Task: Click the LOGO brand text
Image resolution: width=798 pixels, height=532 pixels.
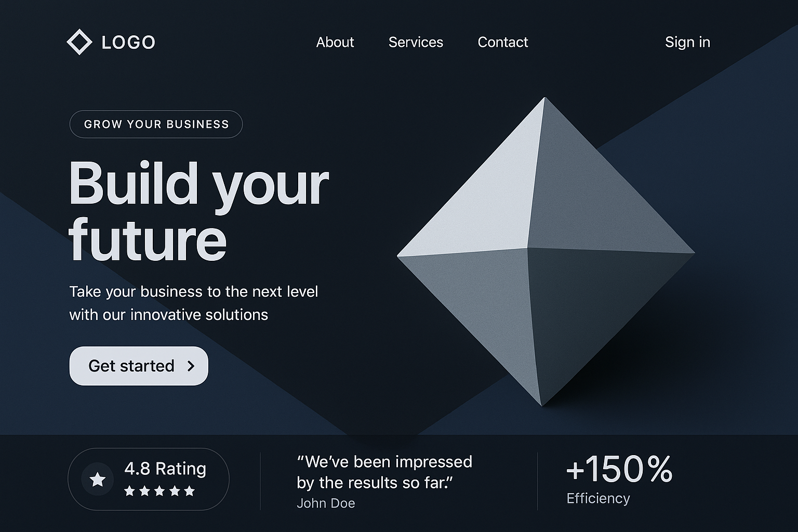Action: (128, 43)
